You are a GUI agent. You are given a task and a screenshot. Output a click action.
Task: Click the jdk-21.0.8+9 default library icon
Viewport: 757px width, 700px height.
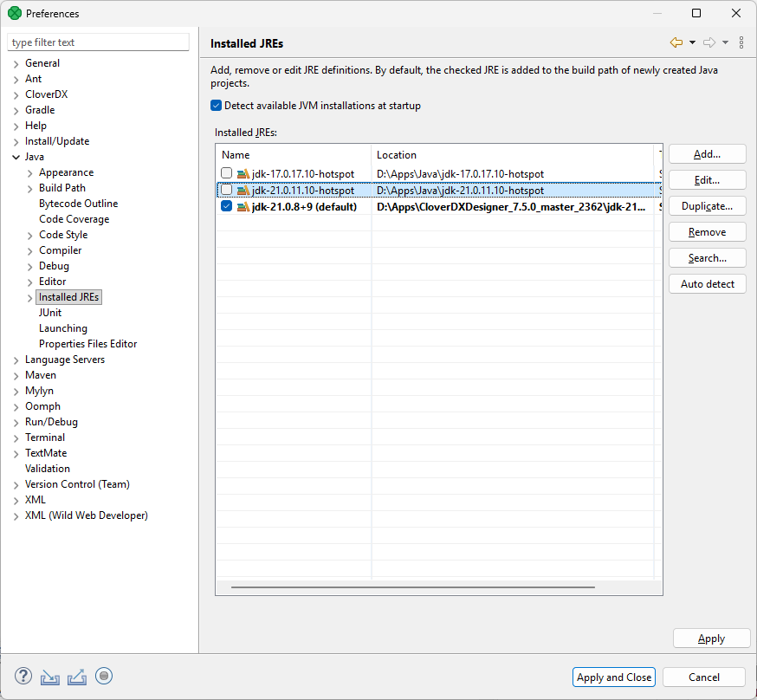(243, 206)
